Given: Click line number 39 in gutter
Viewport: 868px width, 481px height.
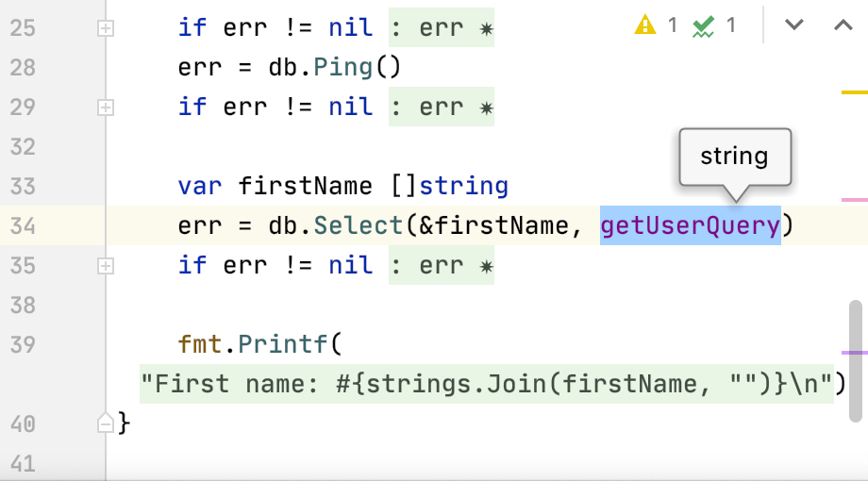Looking at the screenshot, I should (23, 345).
